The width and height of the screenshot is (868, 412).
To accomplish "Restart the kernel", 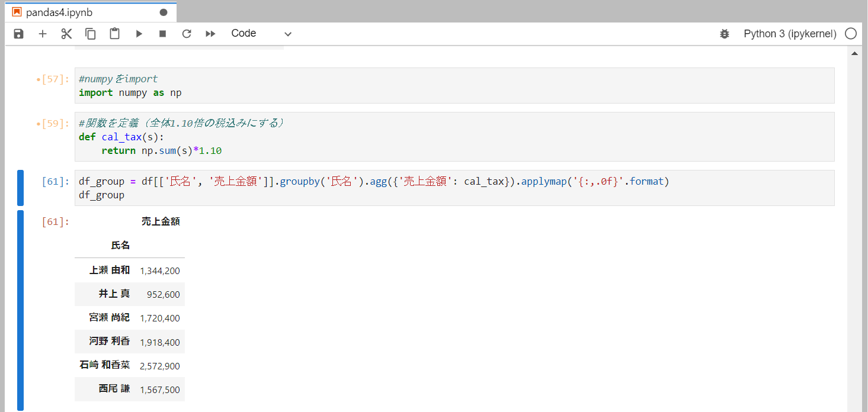I will [x=186, y=34].
